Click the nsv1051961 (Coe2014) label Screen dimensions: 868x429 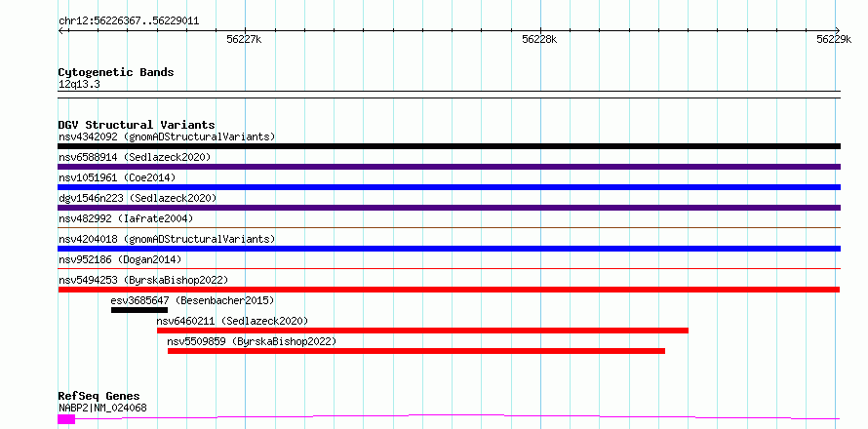point(116,177)
